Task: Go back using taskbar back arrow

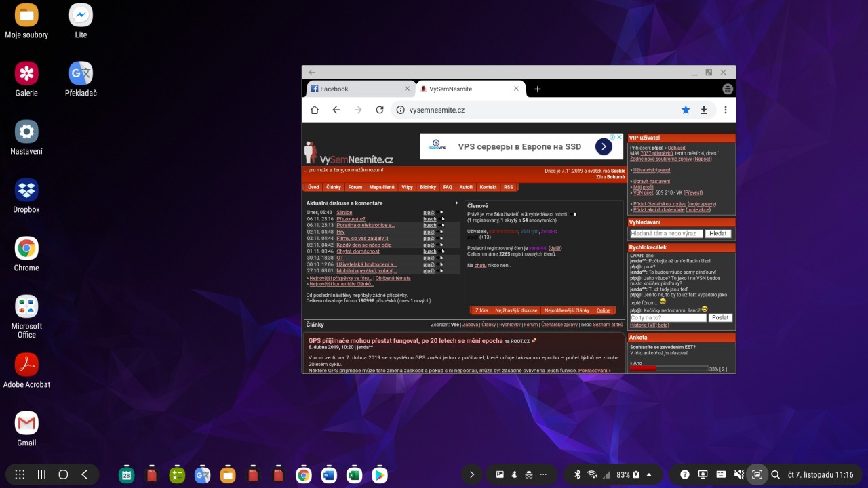Action: click(84, 474)
